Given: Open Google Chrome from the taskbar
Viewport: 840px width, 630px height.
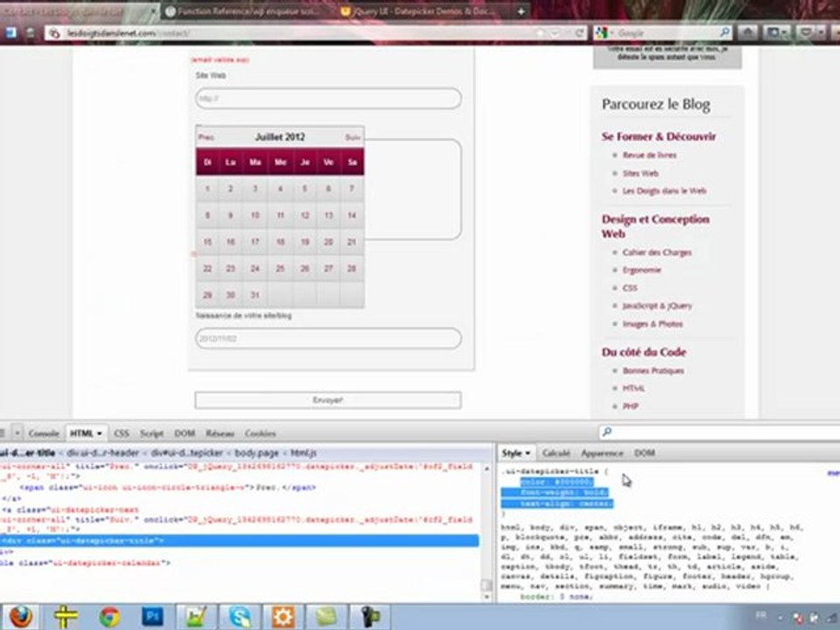Looking at the screenshot, I should [108, 617].
